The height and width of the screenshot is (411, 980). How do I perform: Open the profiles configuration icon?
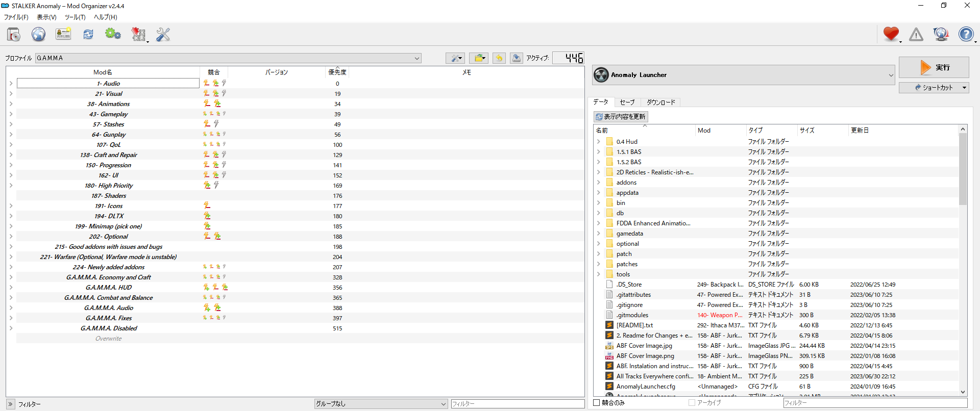click(x=63, y=34)
